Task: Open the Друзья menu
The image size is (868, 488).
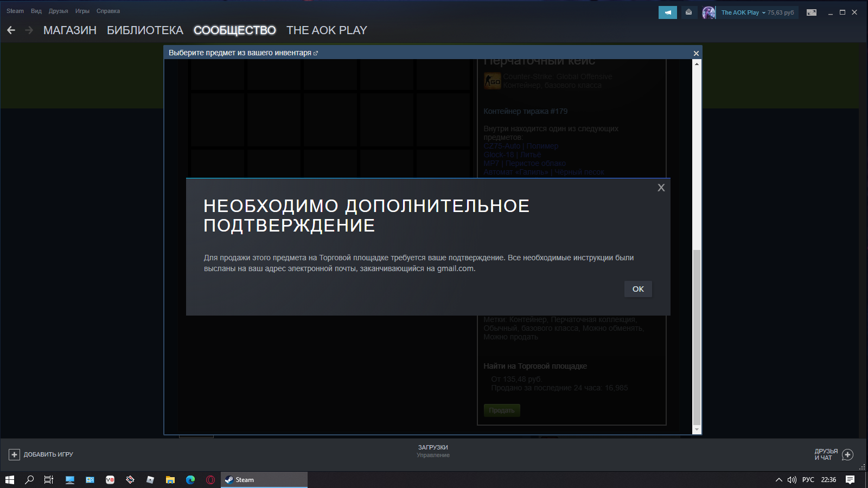Action: click(x=59, y=11)
